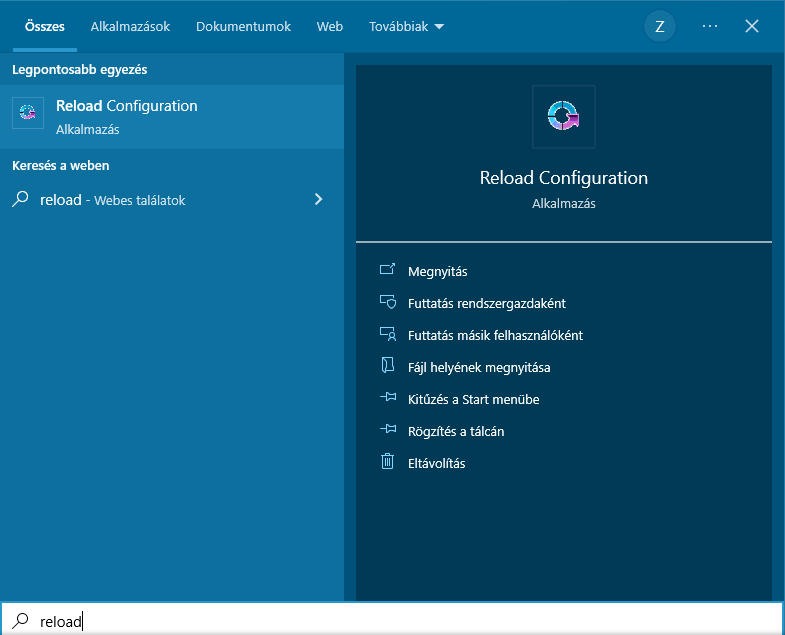Click the Megnyitás open icon
The width and height of the screenshot is (785, 635).
[x=387, y=269]
